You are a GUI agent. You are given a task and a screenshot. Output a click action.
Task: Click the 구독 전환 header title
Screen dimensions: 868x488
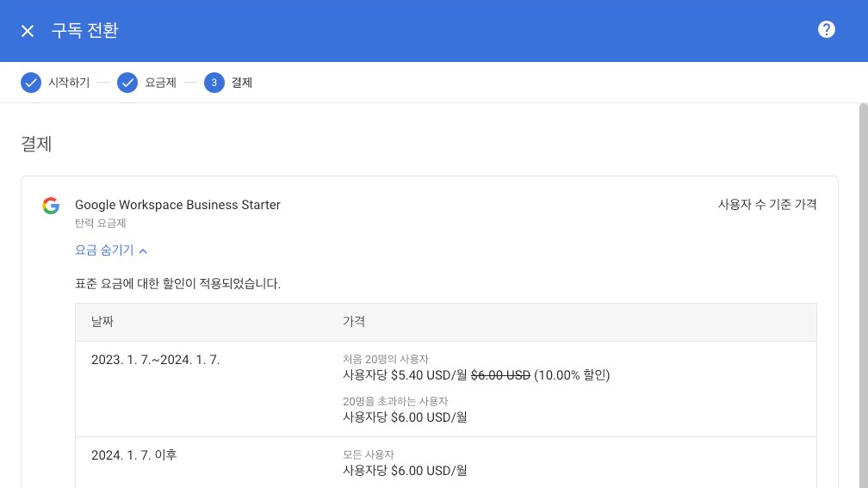click(84, 30)
